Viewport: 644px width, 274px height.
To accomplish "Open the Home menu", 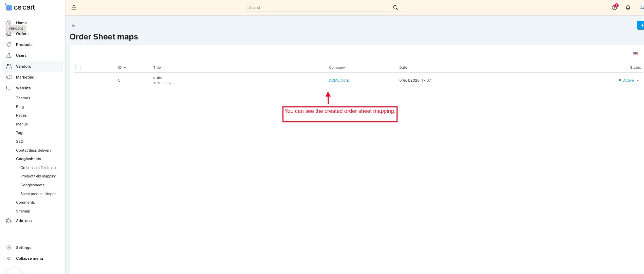I will pos(21,23).
